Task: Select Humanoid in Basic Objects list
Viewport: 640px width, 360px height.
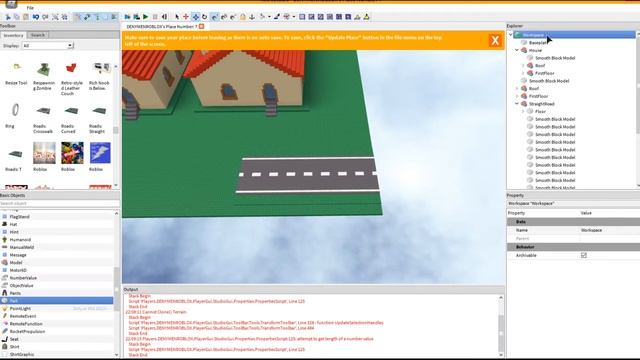Action: 57,240
